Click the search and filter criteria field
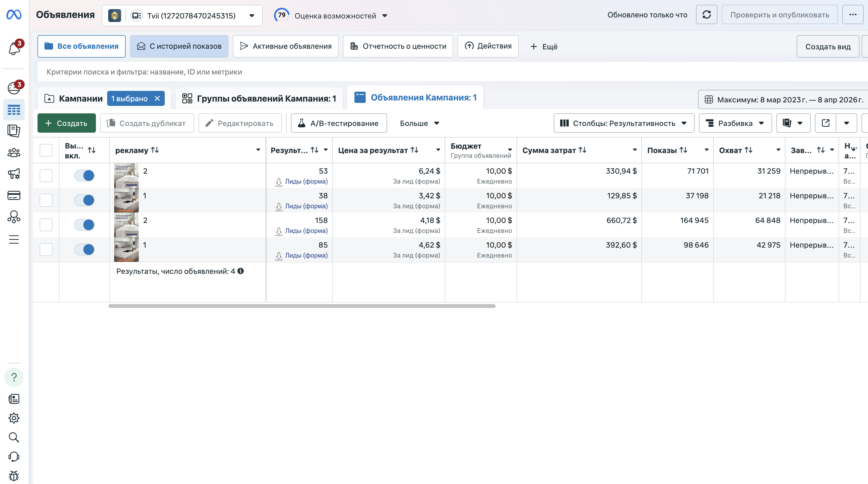Viewport: 868px width, 484px height. point(452,72)
